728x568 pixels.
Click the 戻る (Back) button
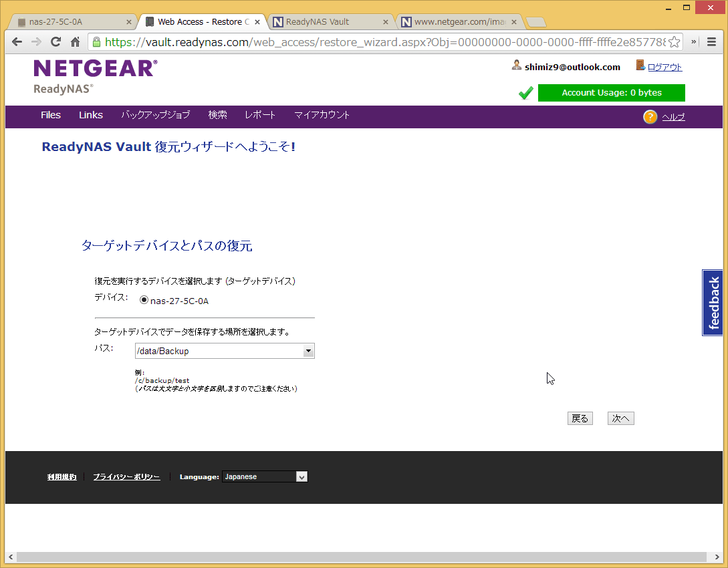tap(580, 418)
